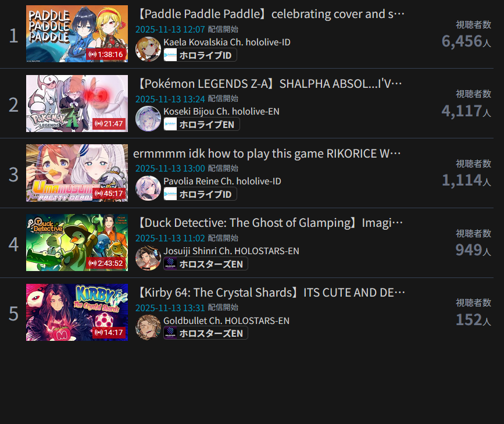Click the ホロライブID tag under Pavolia Reine

pyautogui.click(x=200, y=194)
